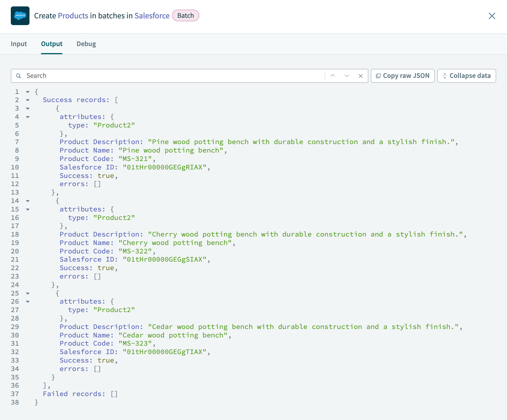Collapse the root JSON object on line 1

tap(27, 92)
